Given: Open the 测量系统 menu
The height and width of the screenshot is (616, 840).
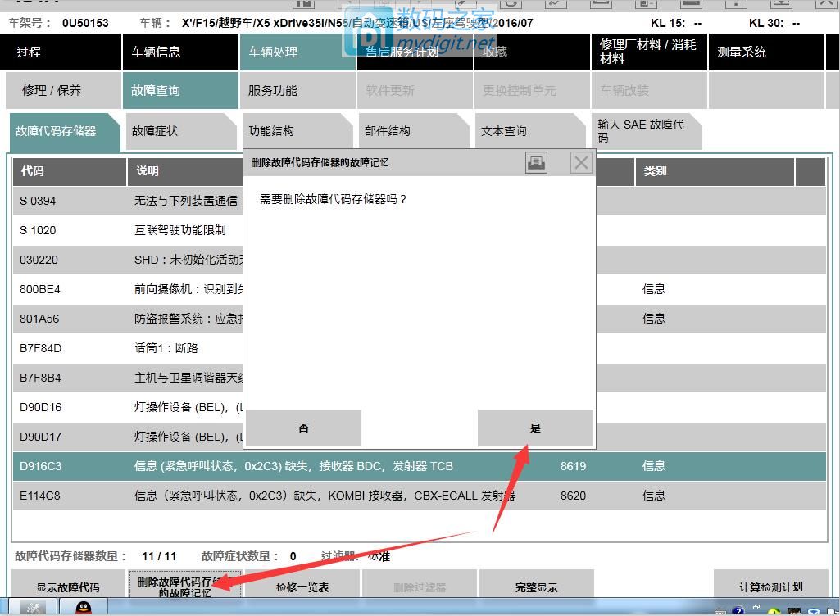Looking at the screenshot, I should pyautogui.click(x=766, y=52).
